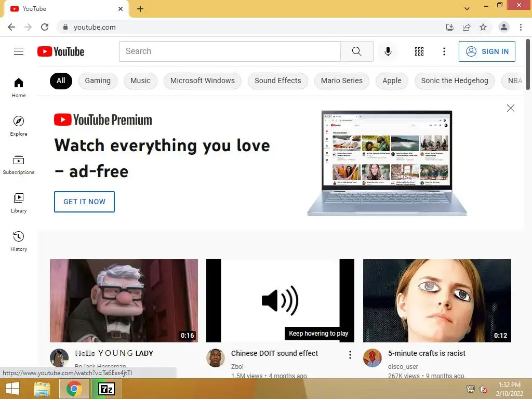Open Chinese DOIT sound effect title

point(274,353)
